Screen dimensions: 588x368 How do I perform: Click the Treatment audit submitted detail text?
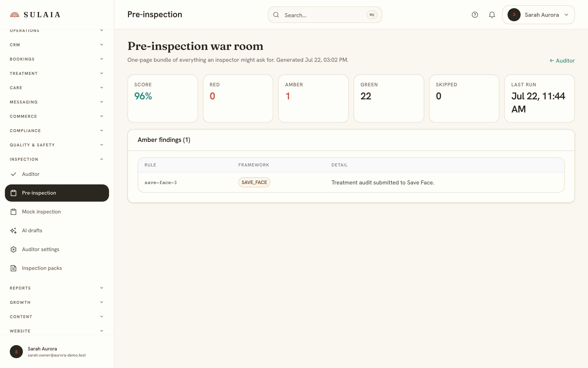[383, 183]
